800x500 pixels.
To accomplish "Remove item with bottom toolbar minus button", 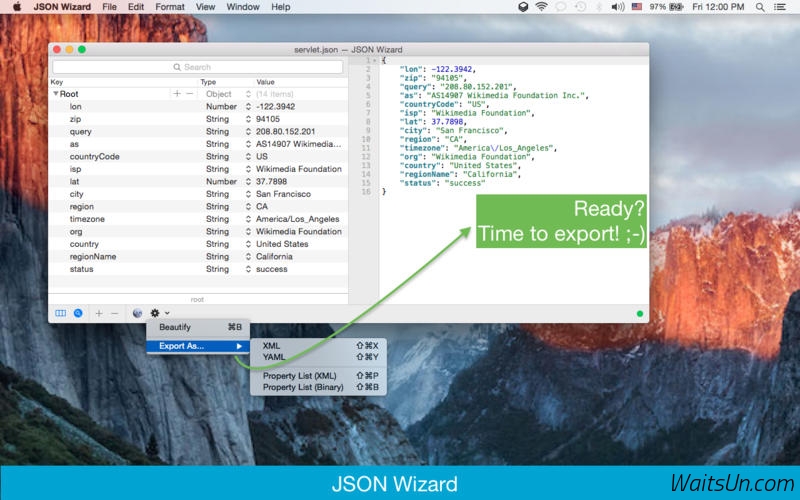I will 115,313.
